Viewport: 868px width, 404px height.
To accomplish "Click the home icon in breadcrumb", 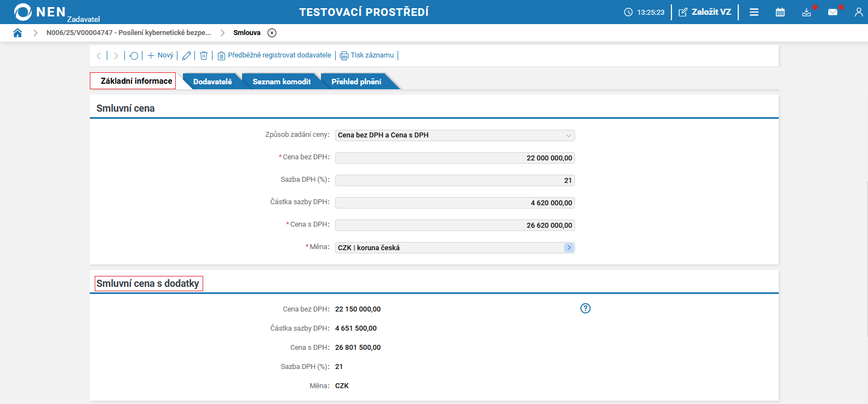I will [x=18, y=33].
